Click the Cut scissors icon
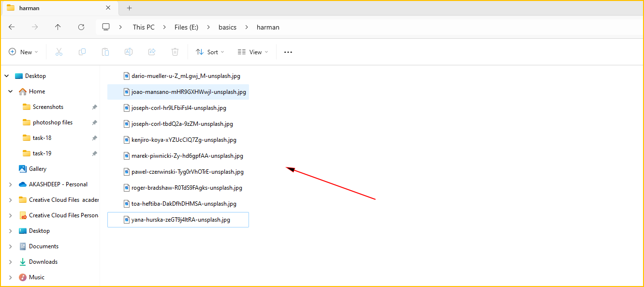The width and height of the screenshot is (644, 287). pos(59,52)
